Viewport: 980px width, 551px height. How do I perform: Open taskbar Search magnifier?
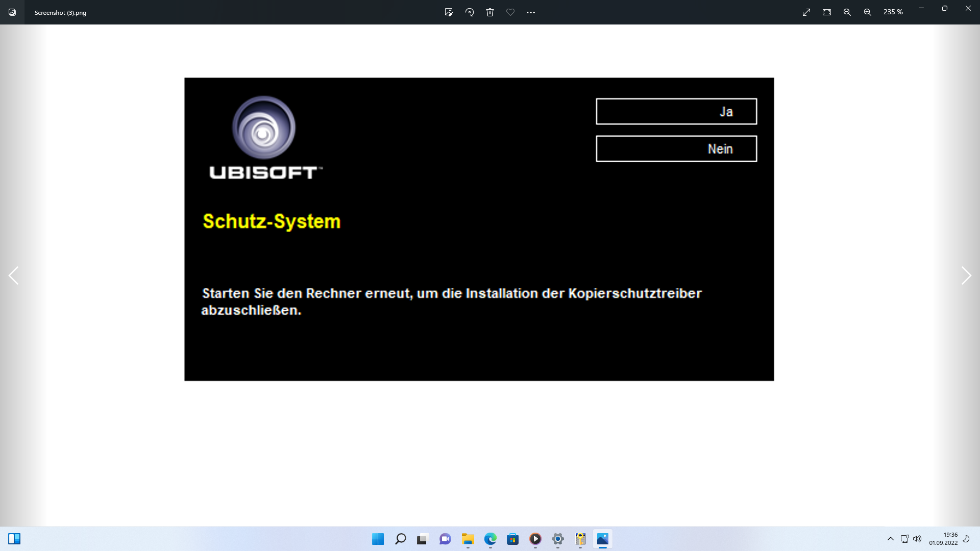(x=401, y=539)
